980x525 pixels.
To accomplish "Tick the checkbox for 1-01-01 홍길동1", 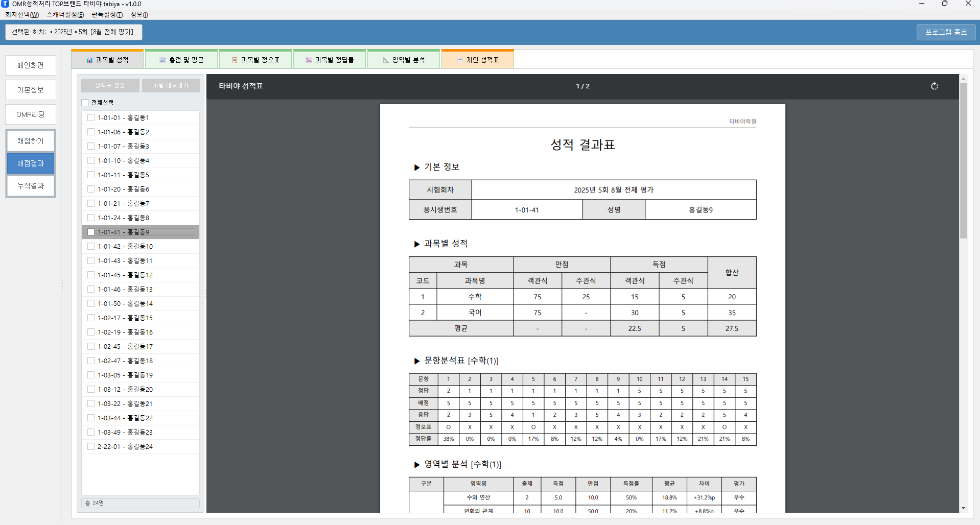I will 91,117.
